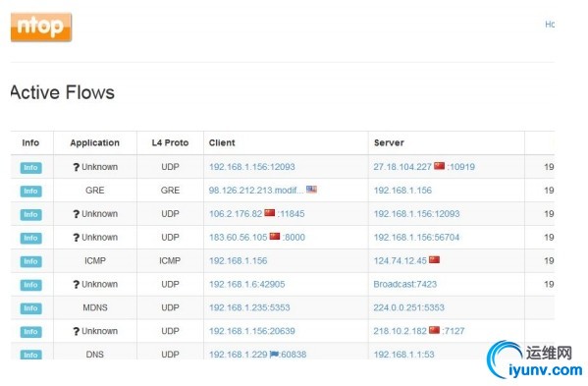
Task: Open Info for the GRE flow
Action: click(x=30, y=192)
